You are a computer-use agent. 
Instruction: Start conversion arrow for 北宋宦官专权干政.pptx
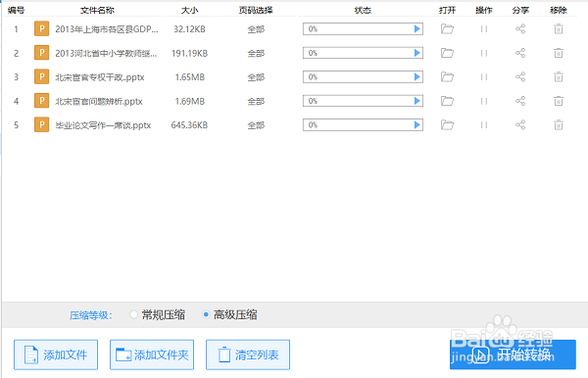click(417, 76)
